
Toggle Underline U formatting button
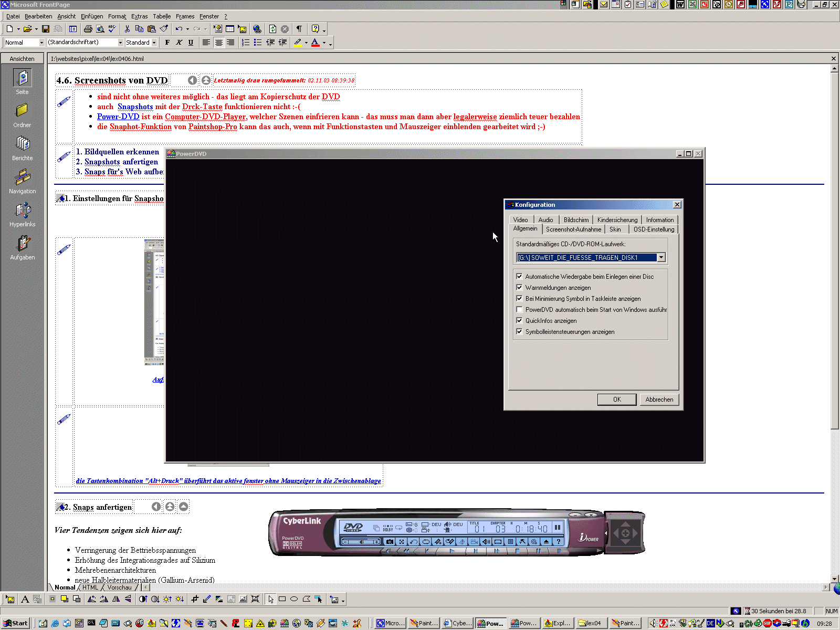pyautogui.click(x=191, y=43)
